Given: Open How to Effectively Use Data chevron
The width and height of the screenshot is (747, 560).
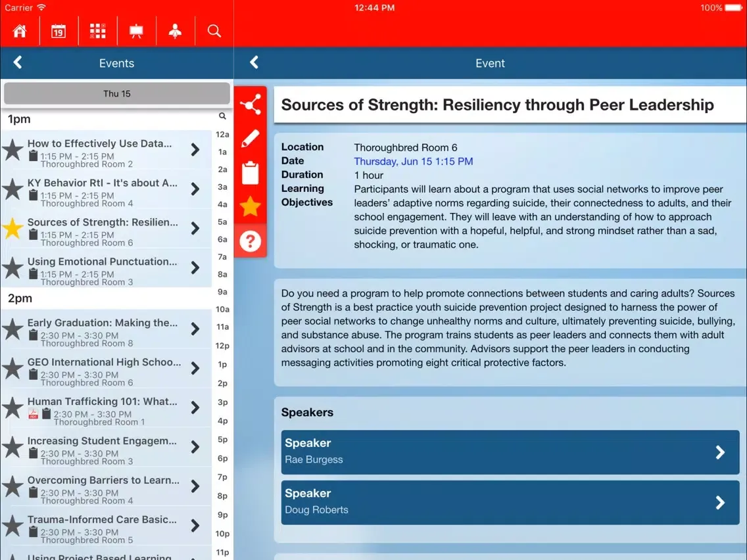Looking at the screenshot, I should [x=195, y=149].
